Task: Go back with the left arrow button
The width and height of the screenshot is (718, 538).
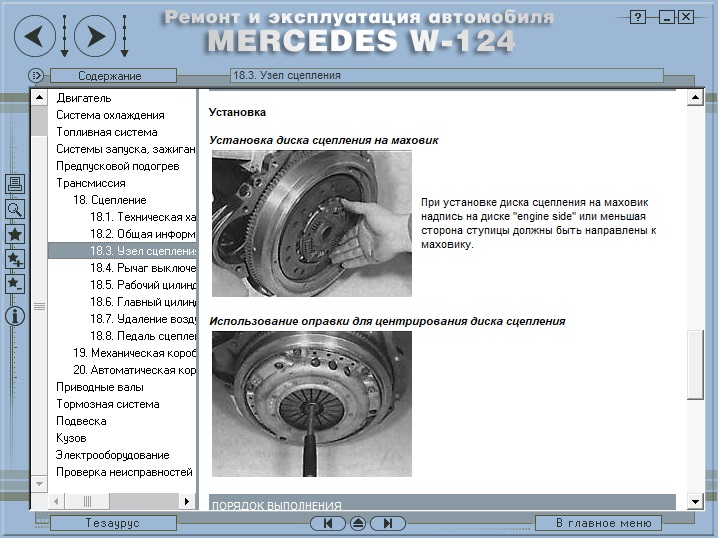Action: tap(35, 36)
